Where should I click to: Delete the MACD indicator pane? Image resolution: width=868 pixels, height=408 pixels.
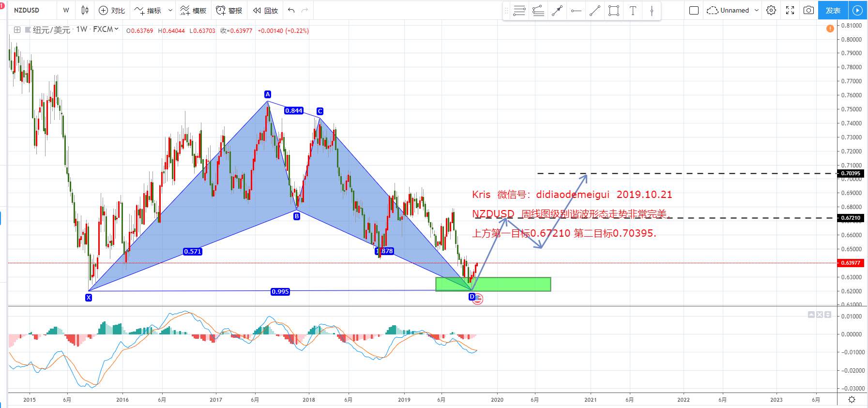coord(820,315)
